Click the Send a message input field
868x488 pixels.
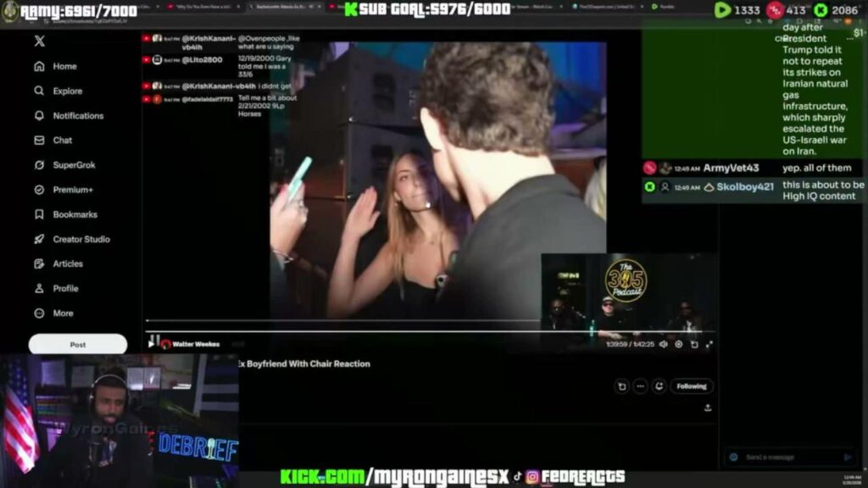point(788,457)
